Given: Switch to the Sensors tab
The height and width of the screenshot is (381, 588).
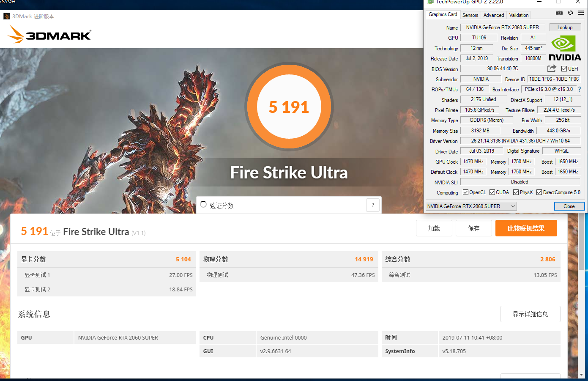Looking at the screenshot, I should tap(470, 15).
